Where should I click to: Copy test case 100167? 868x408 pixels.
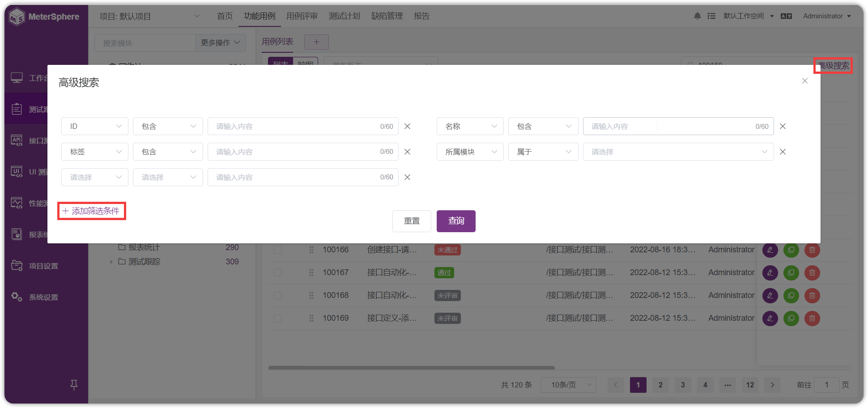tap(791, 273)
